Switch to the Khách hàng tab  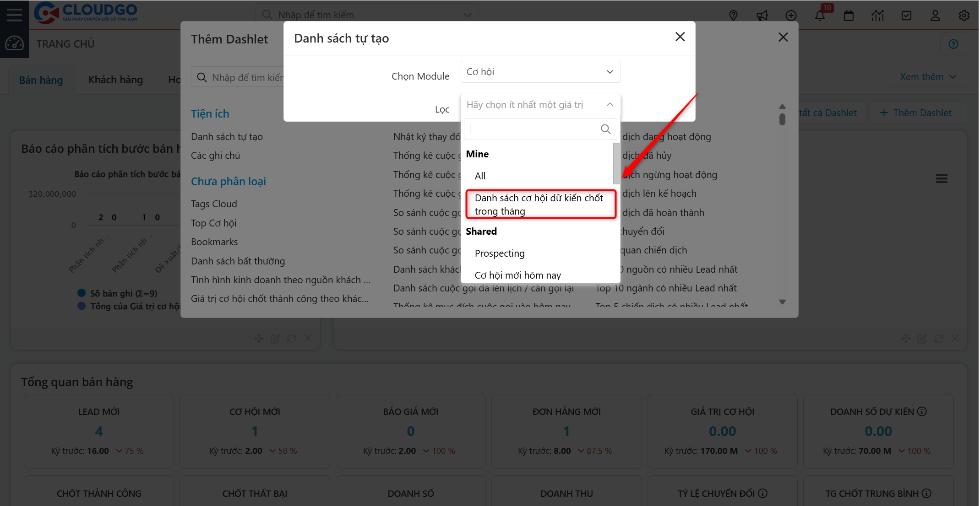(x=115, y=79)
